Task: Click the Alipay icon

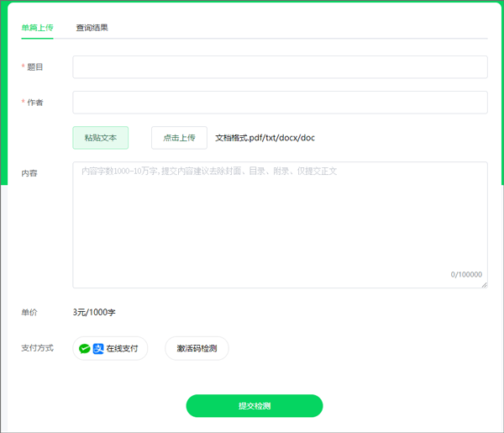Action: tap(98, 348)
